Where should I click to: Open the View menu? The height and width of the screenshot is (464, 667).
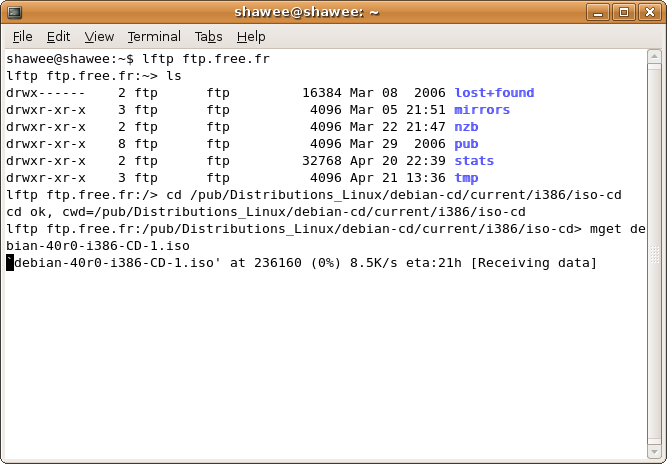point(99,37)
